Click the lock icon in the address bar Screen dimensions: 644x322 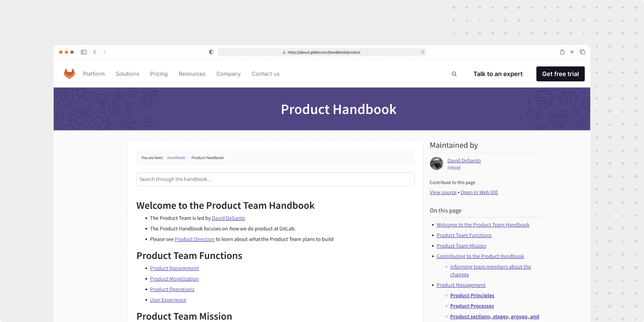284,52
